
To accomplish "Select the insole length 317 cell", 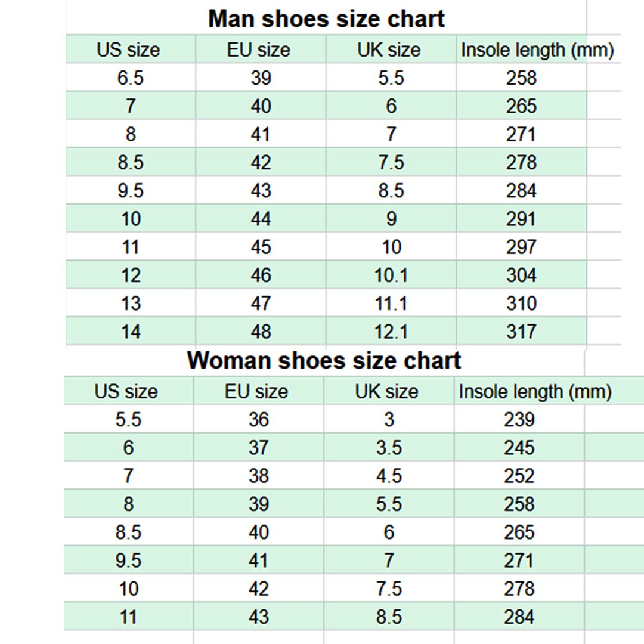I will (x=521, y=332).
